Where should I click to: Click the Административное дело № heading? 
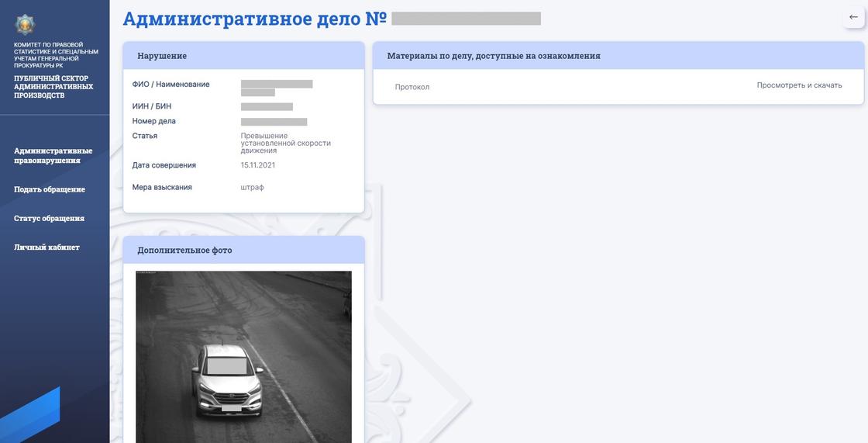click(255, 19)
